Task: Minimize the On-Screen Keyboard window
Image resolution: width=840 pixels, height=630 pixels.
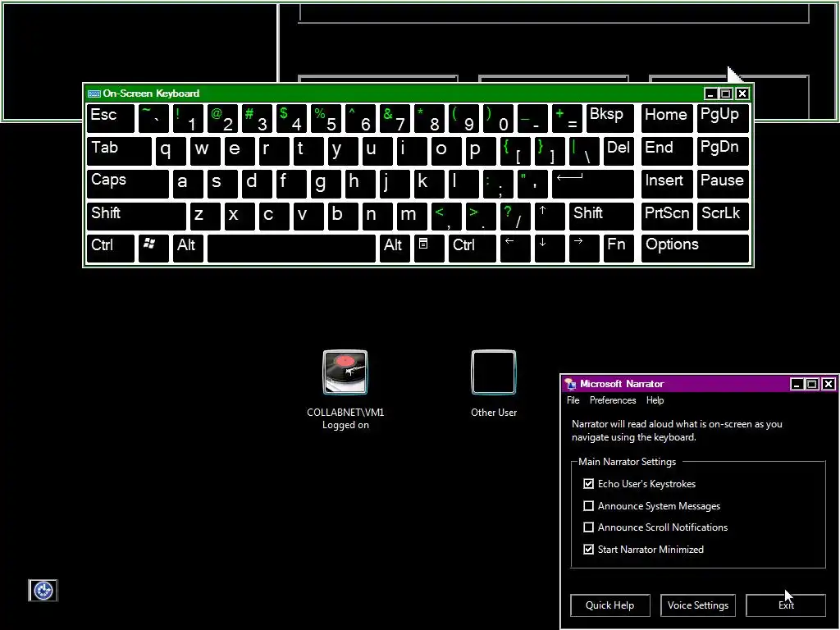Action: coord(711,94)
